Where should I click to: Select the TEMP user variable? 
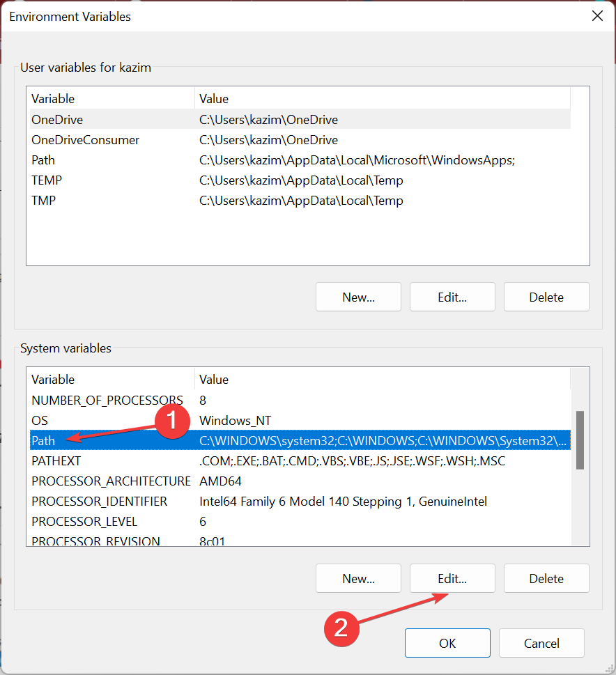[x=300, y=180]
